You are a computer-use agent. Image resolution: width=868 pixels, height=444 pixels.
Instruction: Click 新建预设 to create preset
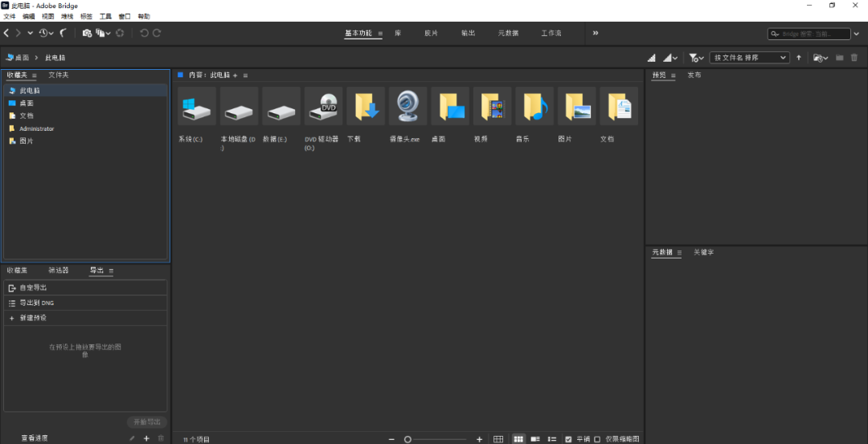pyautogui.click(x=33, y=318)
